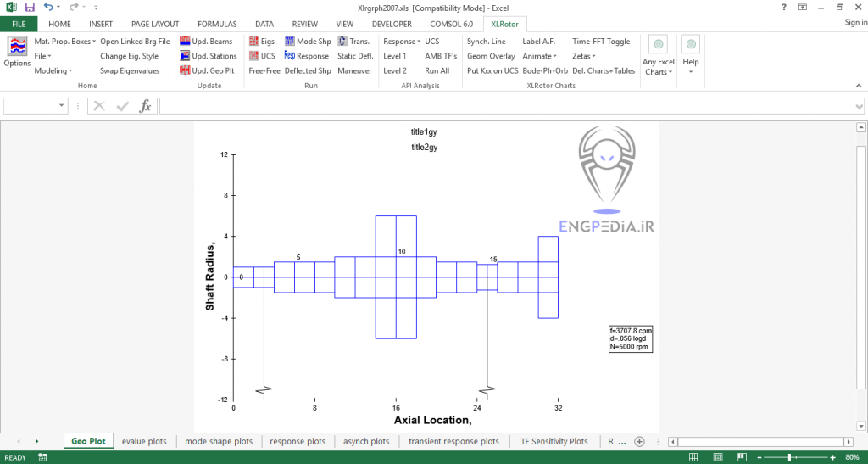
Task: Click the Swap Eigenvalues button
Action: (x=130, y=70)
